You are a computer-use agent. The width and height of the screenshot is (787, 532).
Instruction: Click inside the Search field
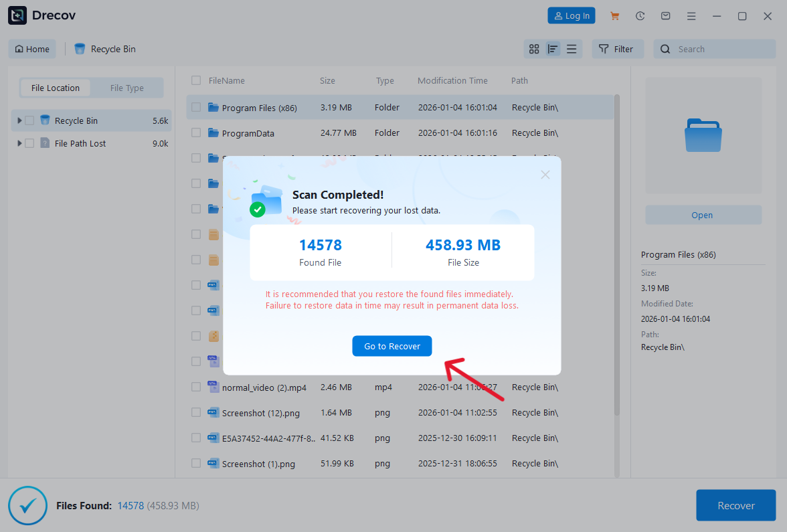point(714,48)
